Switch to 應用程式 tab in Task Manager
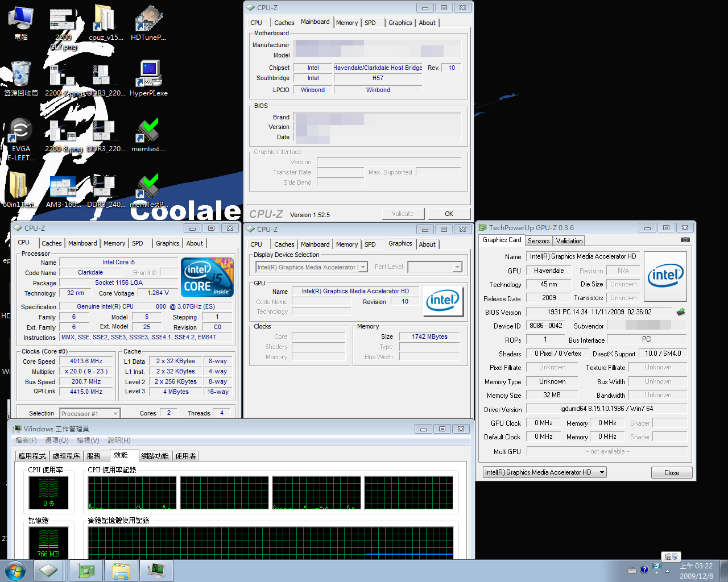 (32, 456)
